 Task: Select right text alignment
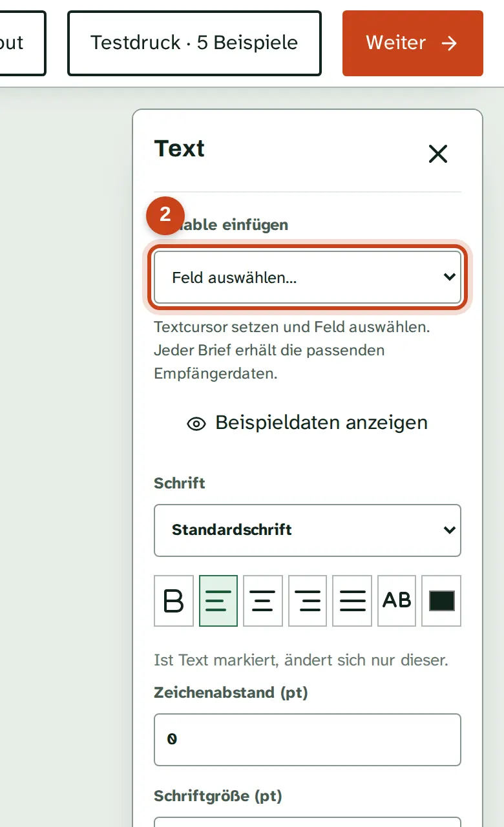click(x=308, y=601)
